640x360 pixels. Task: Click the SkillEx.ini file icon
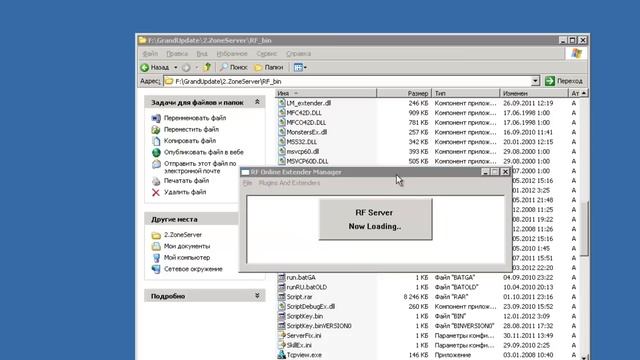pos(281,345)
